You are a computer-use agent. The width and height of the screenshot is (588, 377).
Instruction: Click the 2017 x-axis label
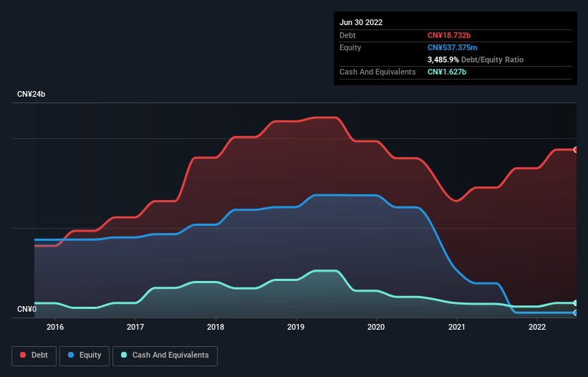[135, 327]
